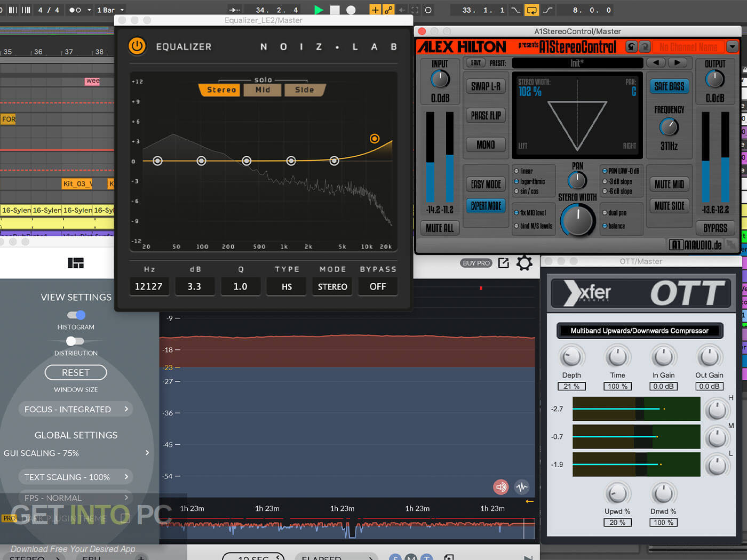This screenshot has height=560, width=747.
Task: Expand the GUI SCALING - 75% setting
Action: 76,453
